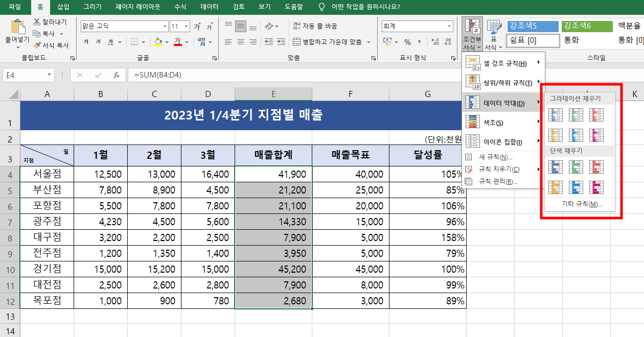Click More Rules (기타 규칙) in data bar flyout
Screen dimensions: 644x337
pyautogui.click(x=582, y=204)
